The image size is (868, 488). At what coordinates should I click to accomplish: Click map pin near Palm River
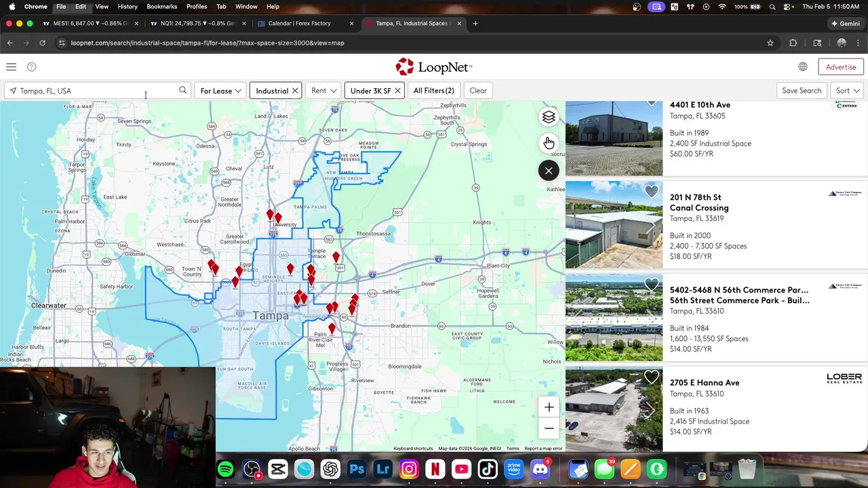click(332, 329)
